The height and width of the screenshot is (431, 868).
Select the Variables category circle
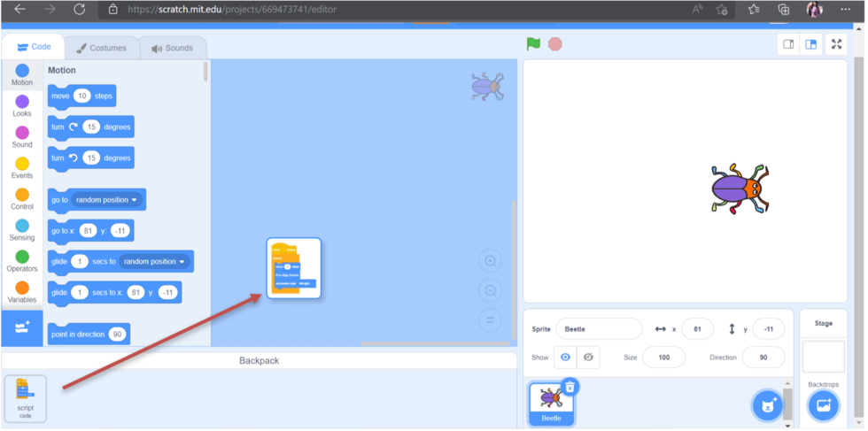(22, 288)
